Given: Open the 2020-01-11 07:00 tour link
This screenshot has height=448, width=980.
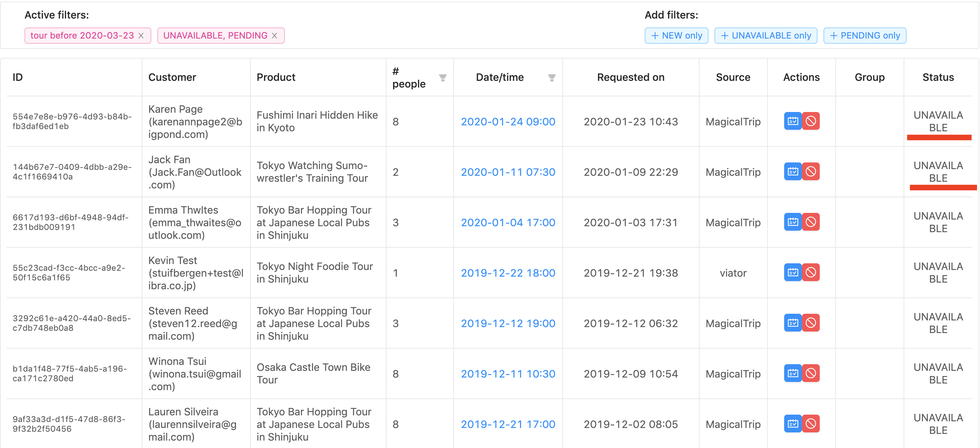Looking at the screenshot, I should 508,172.
